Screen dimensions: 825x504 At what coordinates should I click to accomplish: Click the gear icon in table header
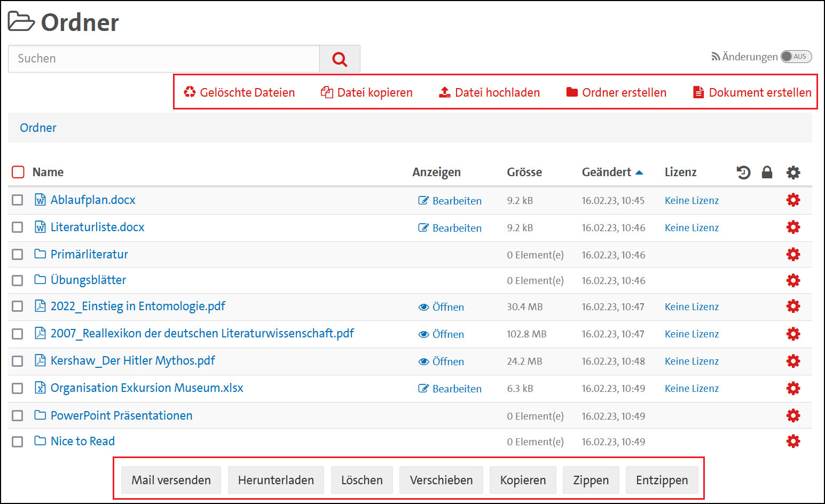(x=793, y=172)
